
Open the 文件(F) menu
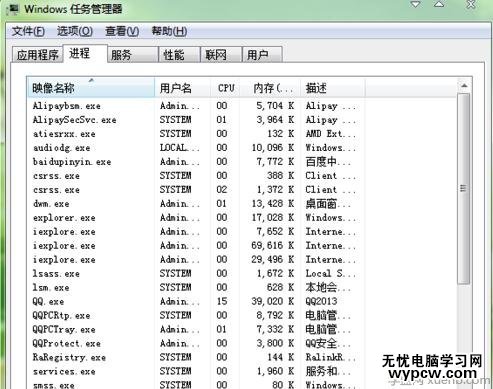[x=28, y=31]
